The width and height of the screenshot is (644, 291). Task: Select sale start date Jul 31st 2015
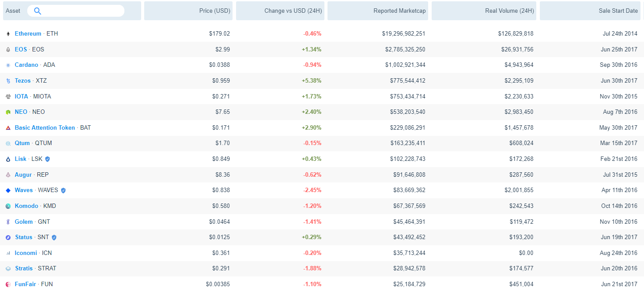[620, 175]
